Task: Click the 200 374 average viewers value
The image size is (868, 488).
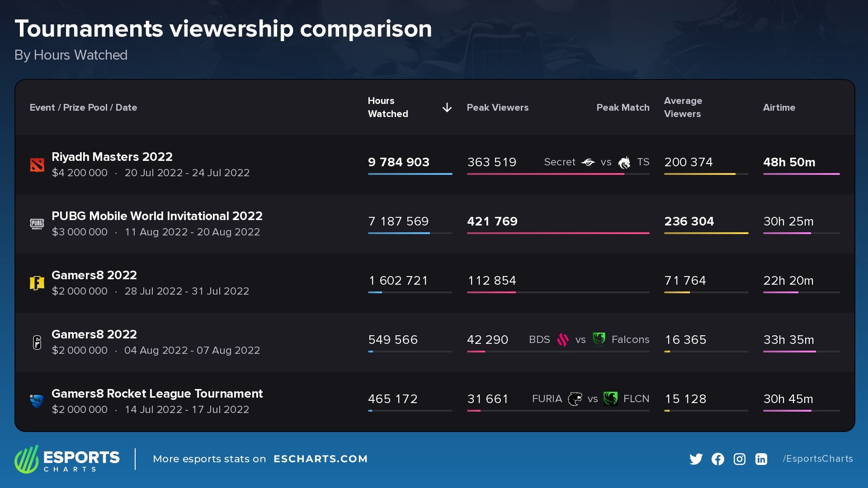Action: coord(689,162)
